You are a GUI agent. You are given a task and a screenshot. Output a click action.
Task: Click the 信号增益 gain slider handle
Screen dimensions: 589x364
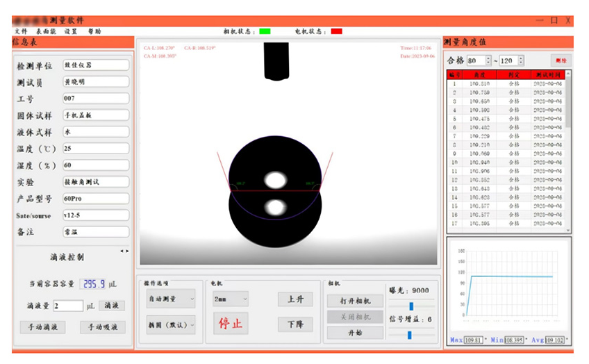pos(409,335)
